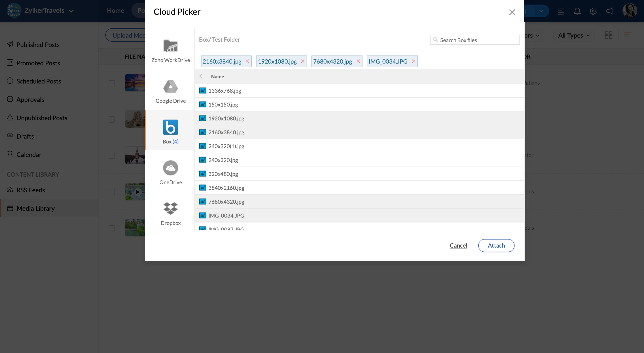This screenshot has height=353, width=644.
Task: Expand the All Types filter dropdown
Action: click(574, 35)
